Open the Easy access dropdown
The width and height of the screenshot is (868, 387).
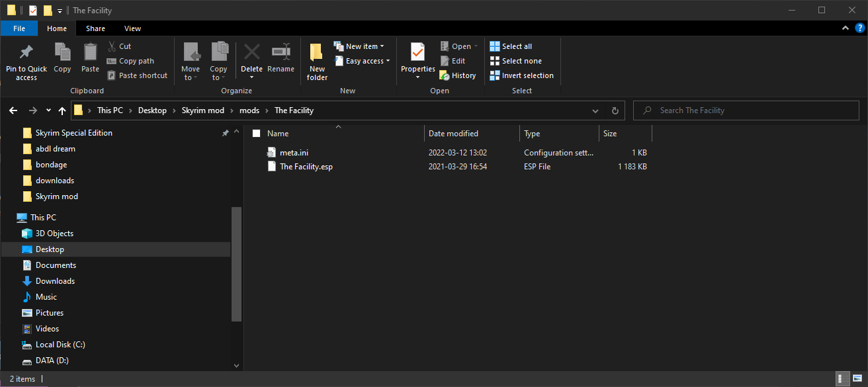pyautogui.click(x=362, y=61)
